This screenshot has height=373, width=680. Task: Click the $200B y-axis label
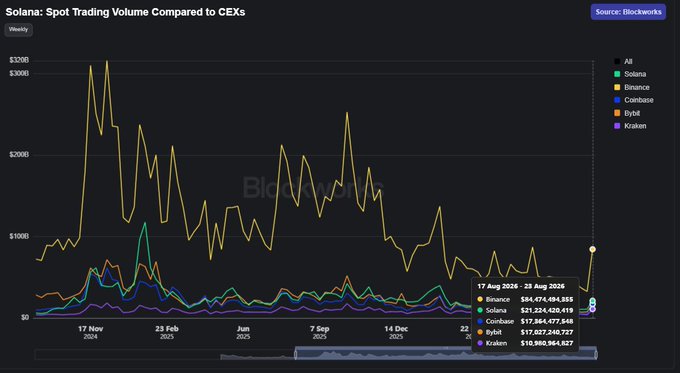pyautogui.click(x=19, y=155)
